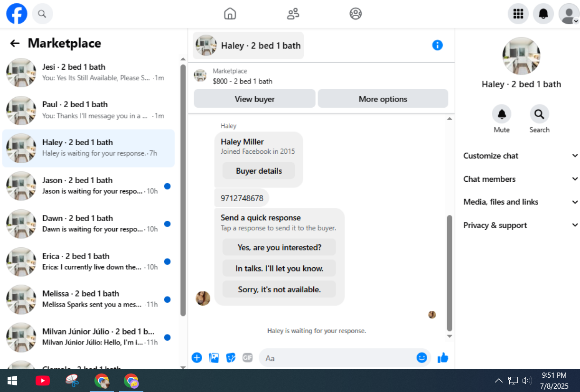Search in conversation magnifier icon
The image size is (580, 392).
tap(539, 114)
